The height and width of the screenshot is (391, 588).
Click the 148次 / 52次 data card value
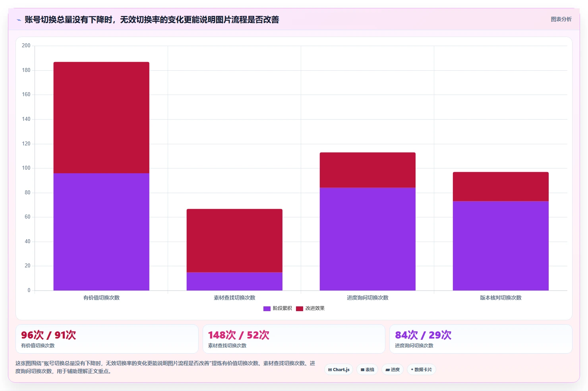pos(238,335)
